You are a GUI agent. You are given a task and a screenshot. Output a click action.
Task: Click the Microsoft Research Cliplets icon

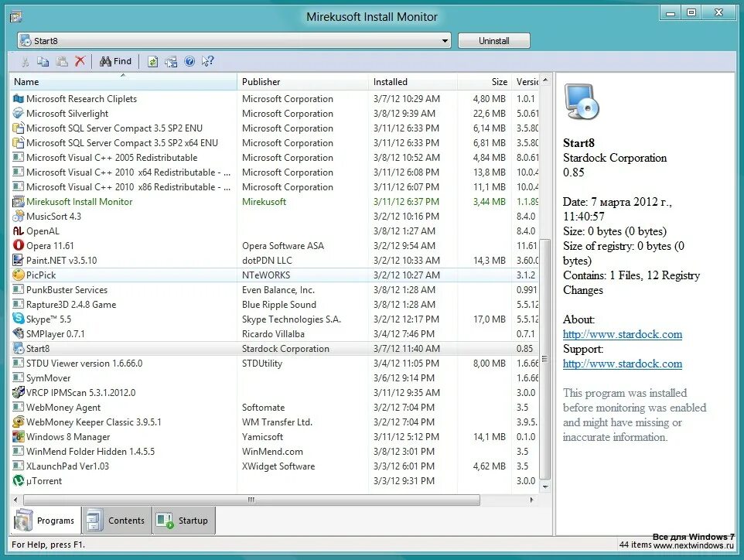[x=18, y=99]
